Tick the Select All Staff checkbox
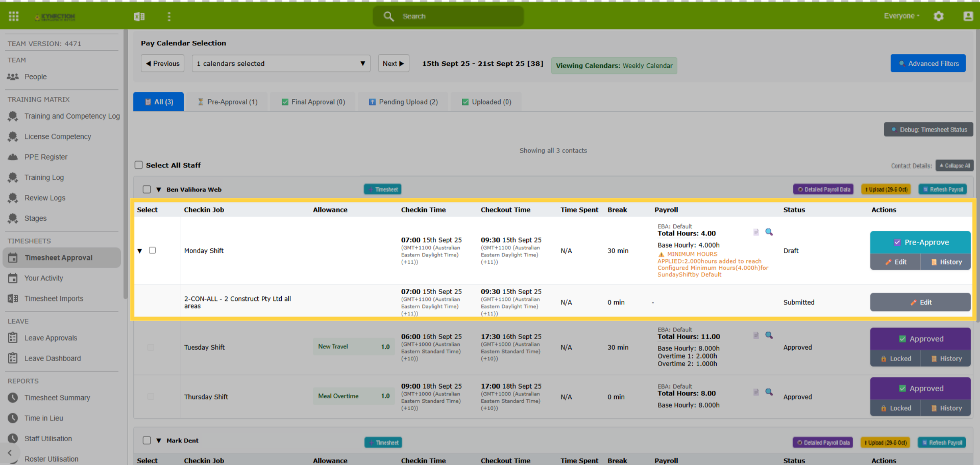 click(x=139, y=165)
